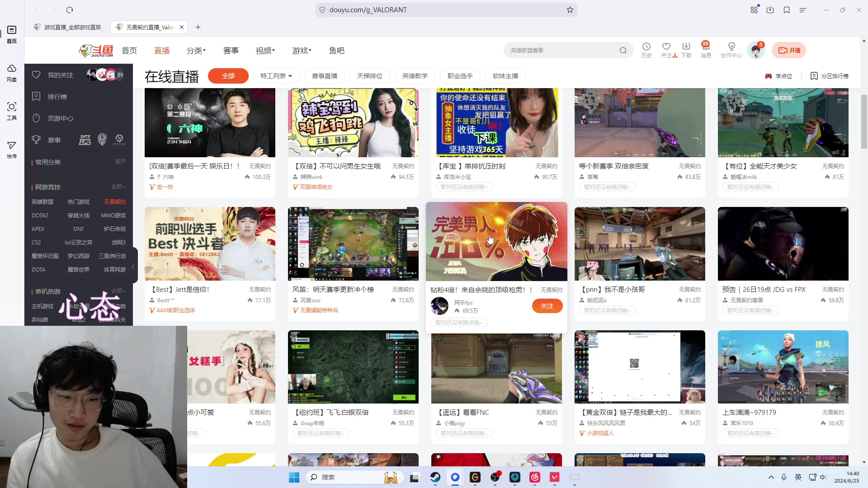Select 直播 navigation tab
868x488 pixels.
coord(162,51)
